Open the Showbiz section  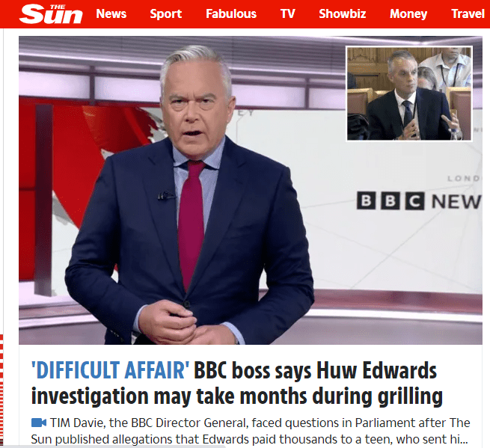(342, 13)
